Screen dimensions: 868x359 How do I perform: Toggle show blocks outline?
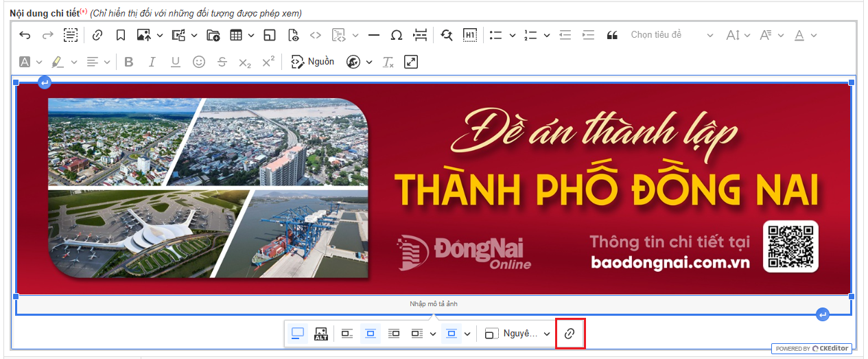[x=71, y=35]
